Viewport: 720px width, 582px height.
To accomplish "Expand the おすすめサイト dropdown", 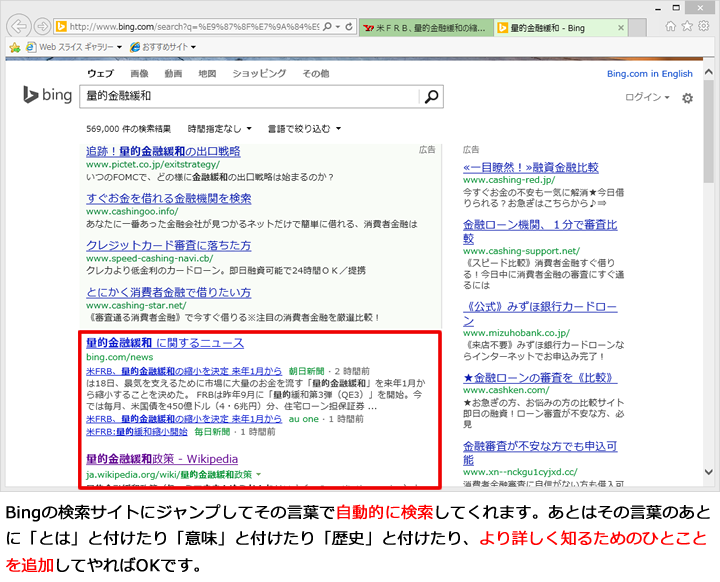I will coord(193,47).
